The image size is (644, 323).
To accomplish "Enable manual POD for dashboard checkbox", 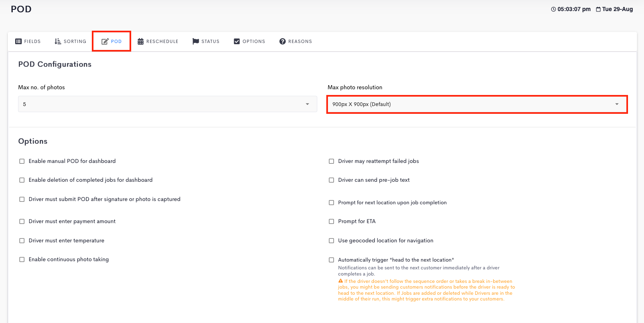I will (22, 161).
